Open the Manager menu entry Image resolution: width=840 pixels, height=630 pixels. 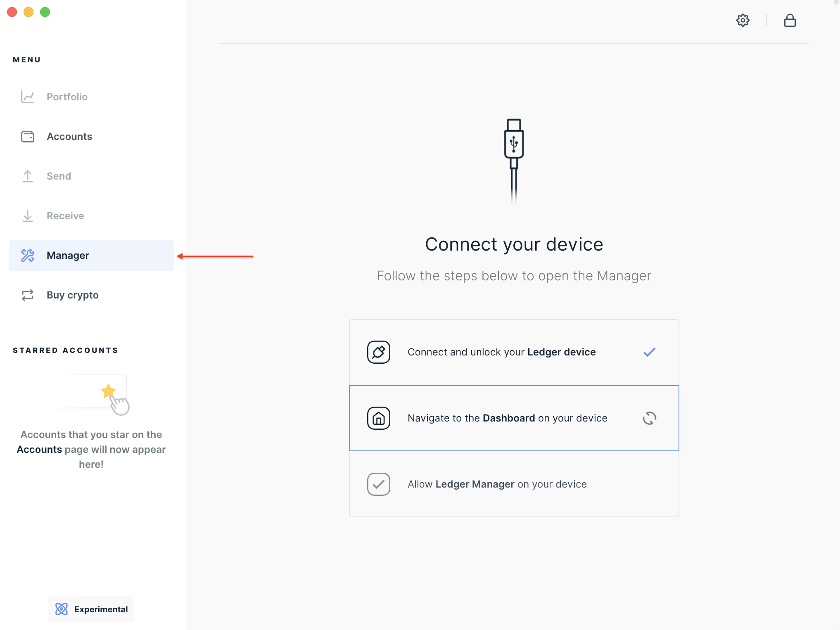click(x=68, y=255)
